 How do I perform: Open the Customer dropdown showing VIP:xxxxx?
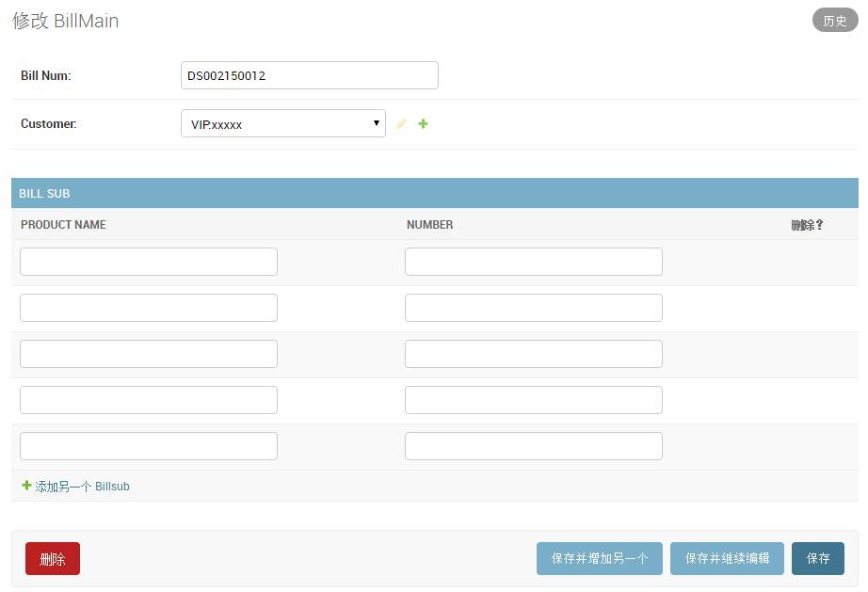pos(282,123)
